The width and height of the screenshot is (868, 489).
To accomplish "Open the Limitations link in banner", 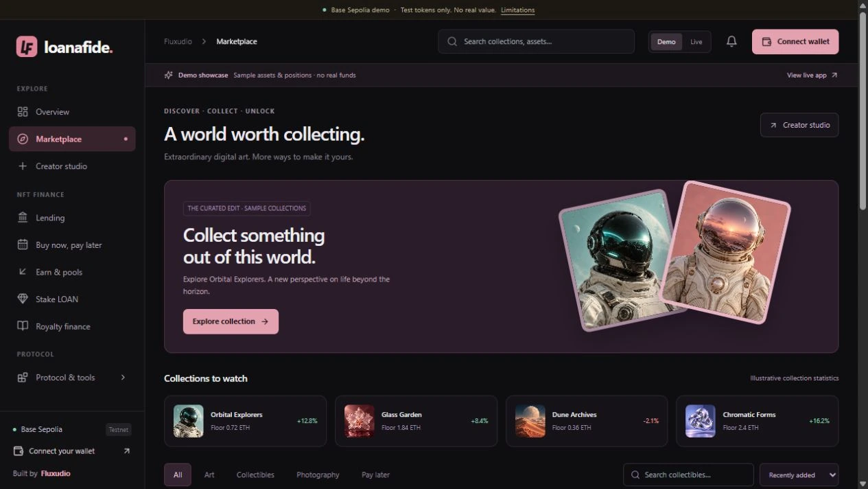I will click(517, 10).
